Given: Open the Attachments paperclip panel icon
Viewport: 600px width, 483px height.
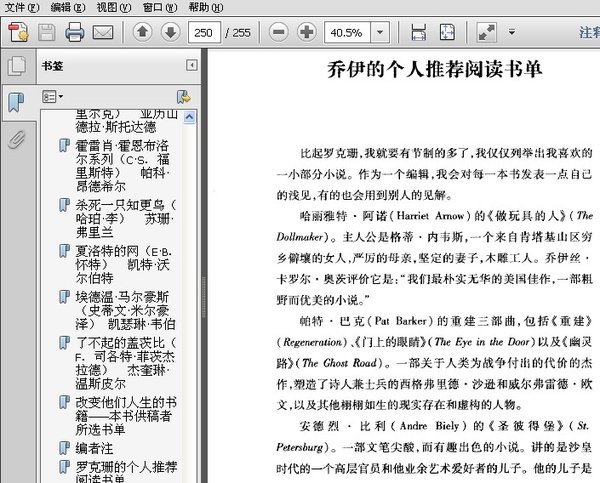Looking at the screenshot, I should coord(16,139).
